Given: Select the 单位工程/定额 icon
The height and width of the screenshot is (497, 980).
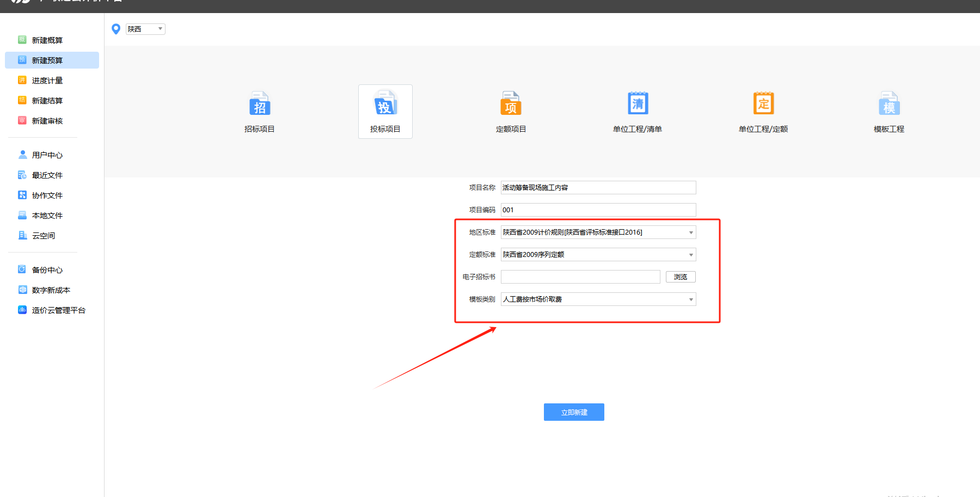Looking at the screenshot, I should [764, 103].
